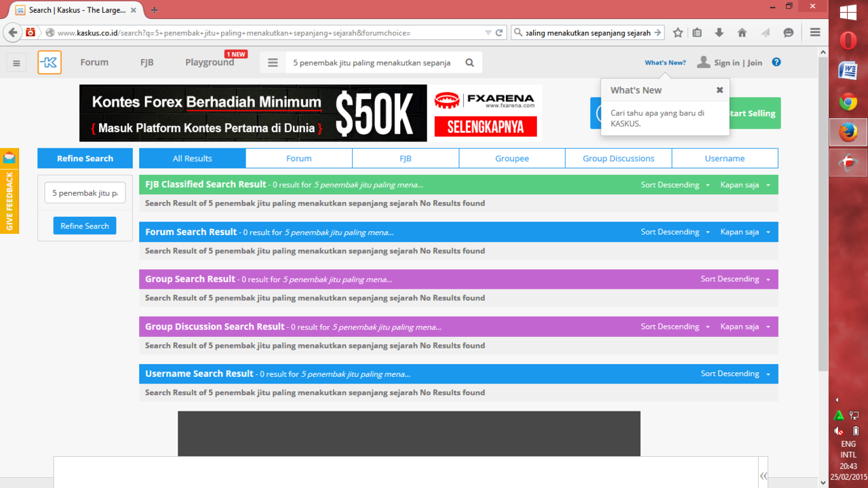Image resolution: width=868 pixels, height=488 pixels.
Task: Open the FJB link in the Kaskus navbar
Action: (x=147, y=62)
